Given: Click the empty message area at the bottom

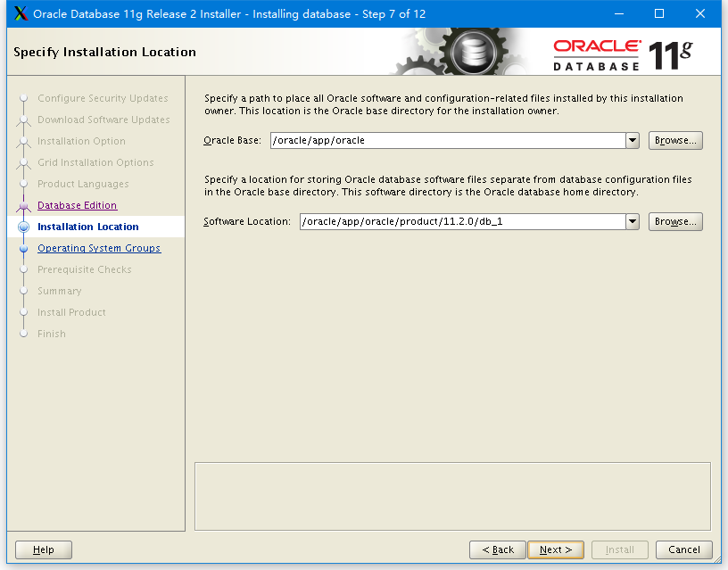Looking at the screenshot, I should [x=452, y=496].
